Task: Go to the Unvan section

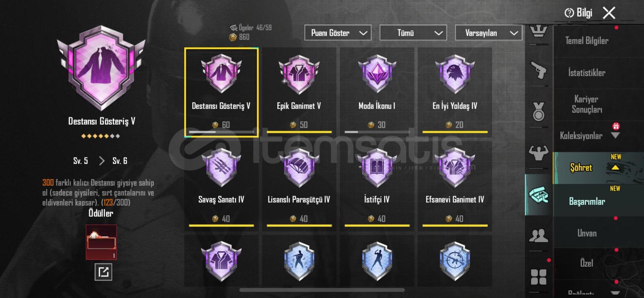Action: (586, 233)
